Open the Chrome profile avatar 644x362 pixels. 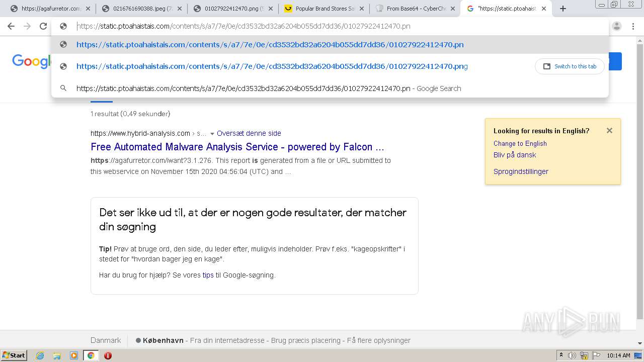coord(617,26)
